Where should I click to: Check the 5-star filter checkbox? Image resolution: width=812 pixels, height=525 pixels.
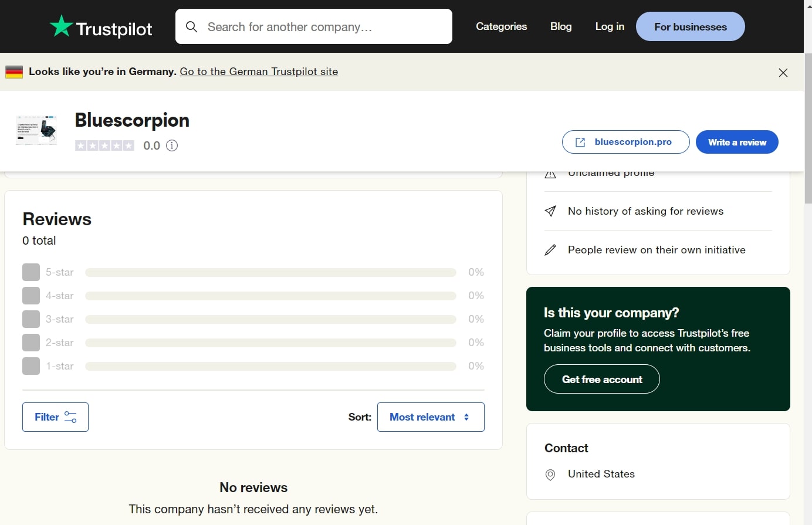point(31,272)
